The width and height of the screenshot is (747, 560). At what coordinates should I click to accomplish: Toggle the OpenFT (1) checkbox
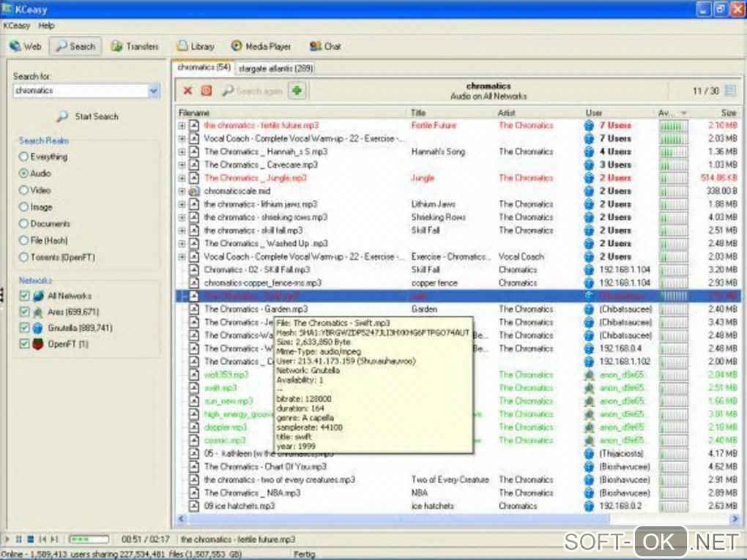pyautogui.click(x=25, y=344)
